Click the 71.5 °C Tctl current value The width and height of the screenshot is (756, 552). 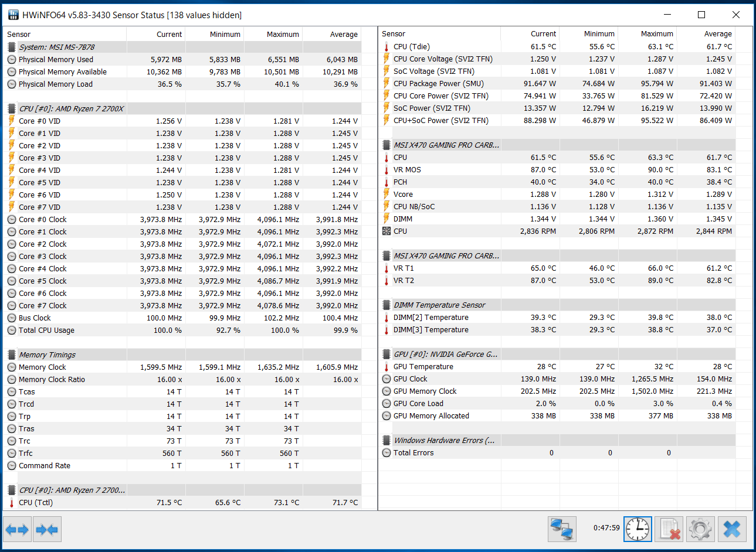click(x=169, y=503)
